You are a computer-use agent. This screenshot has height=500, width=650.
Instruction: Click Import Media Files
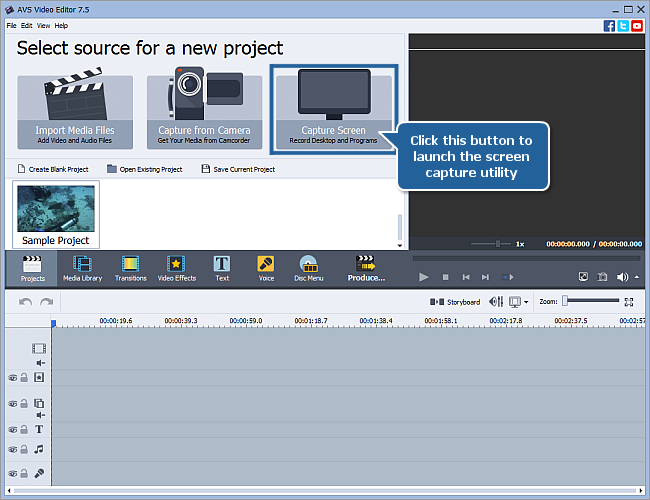(x=75, y=110)
